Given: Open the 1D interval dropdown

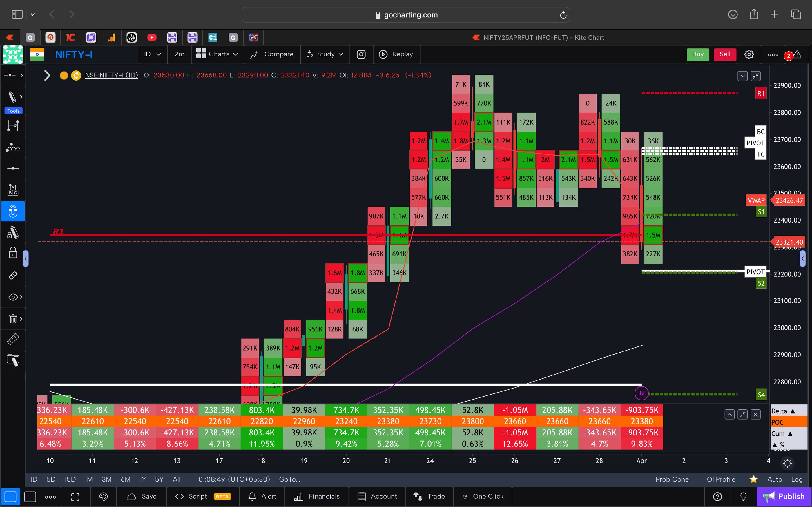Looking at the screenshot, I should pos(153,54).
